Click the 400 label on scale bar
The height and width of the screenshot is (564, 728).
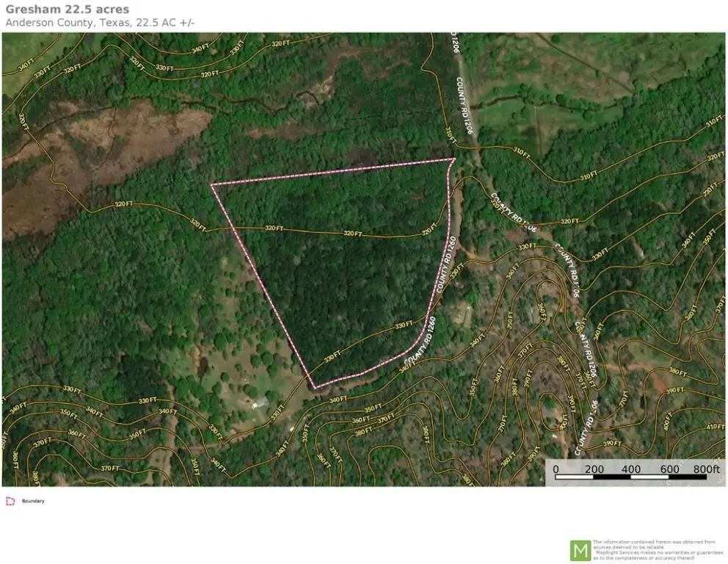(630, 469)
